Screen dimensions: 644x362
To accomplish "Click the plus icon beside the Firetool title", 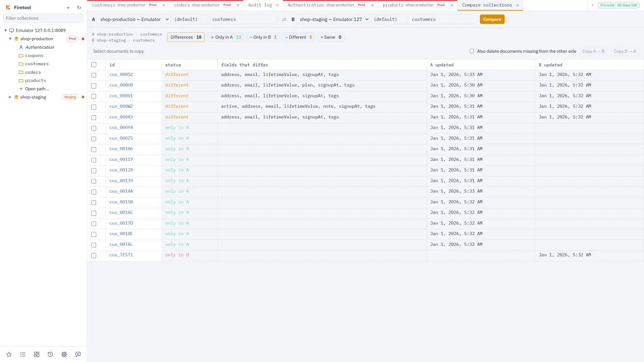I will (x=68, y=8).
